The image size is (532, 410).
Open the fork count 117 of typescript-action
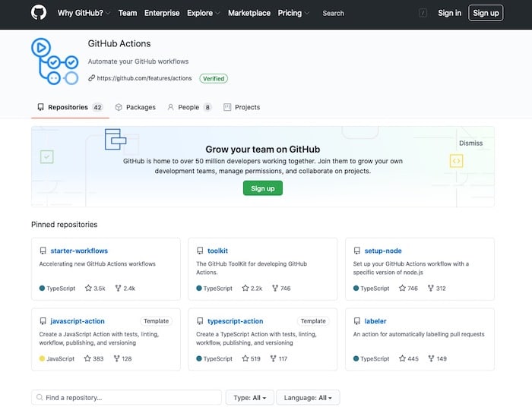pyautogui.click(x=279, y=358)
